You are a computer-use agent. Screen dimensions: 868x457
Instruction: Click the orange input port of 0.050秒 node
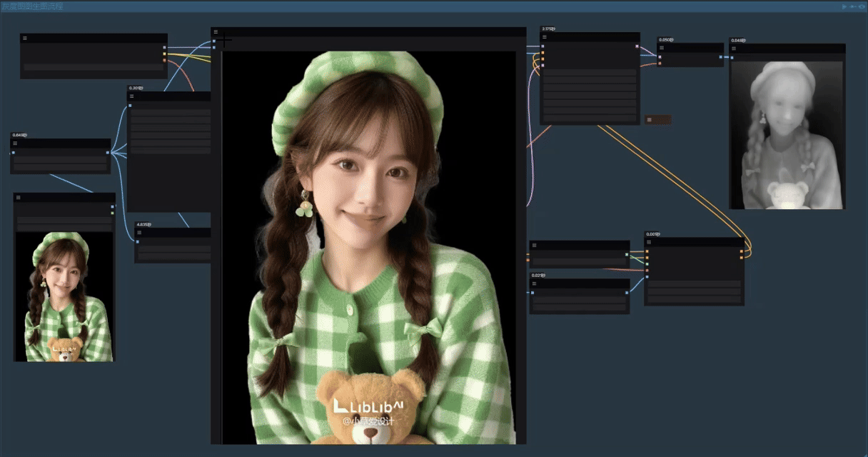(x=660, y=63)
